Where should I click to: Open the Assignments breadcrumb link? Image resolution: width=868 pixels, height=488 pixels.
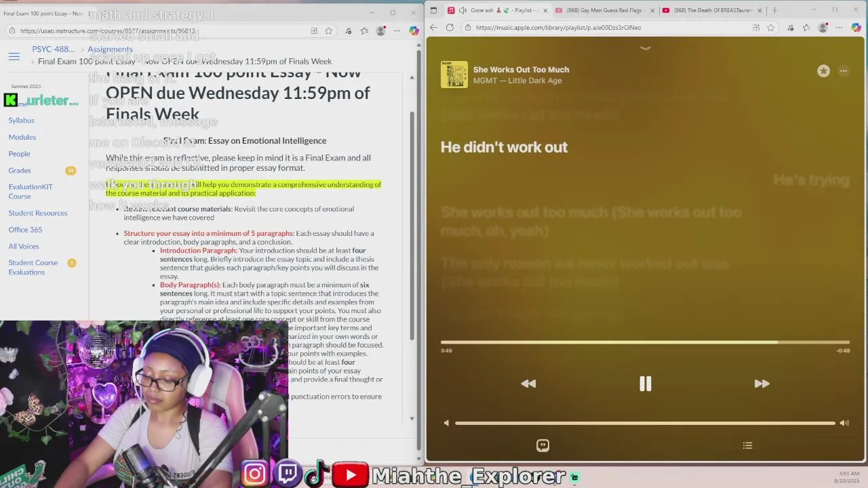point(110,49)
